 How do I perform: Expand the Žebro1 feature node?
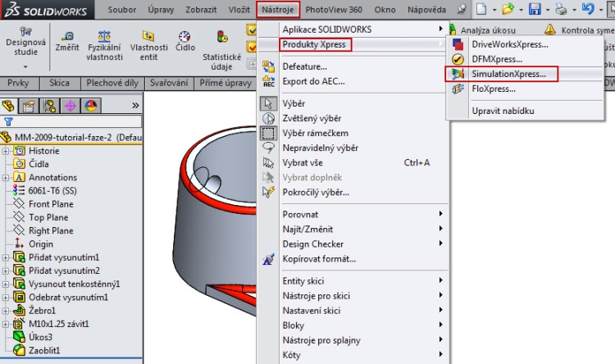tap(6, 311)
